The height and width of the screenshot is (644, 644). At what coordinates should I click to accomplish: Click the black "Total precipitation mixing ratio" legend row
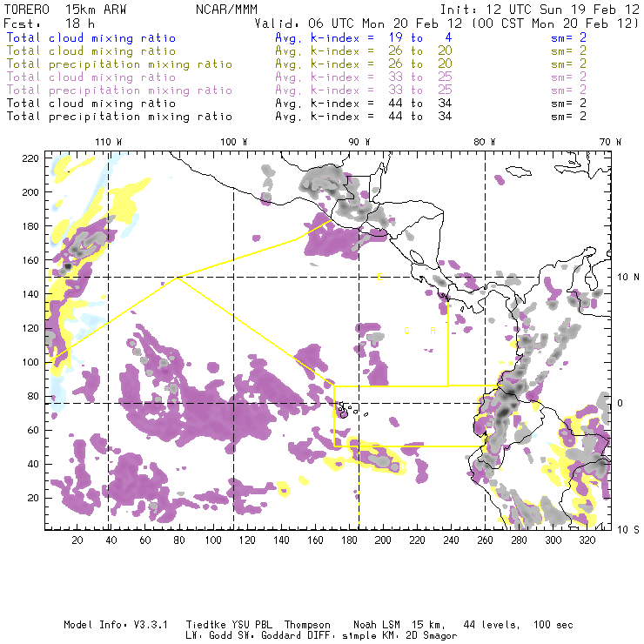click(x=119, y=117)
